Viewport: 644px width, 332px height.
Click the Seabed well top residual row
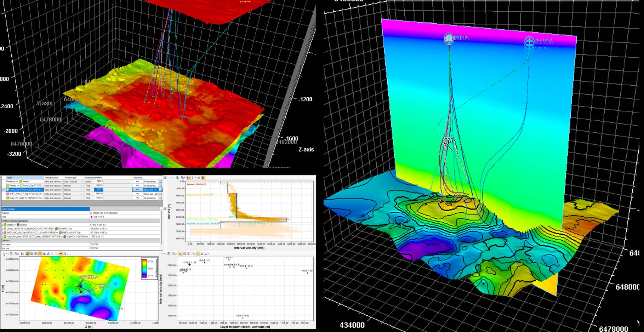tap(81, 225)
